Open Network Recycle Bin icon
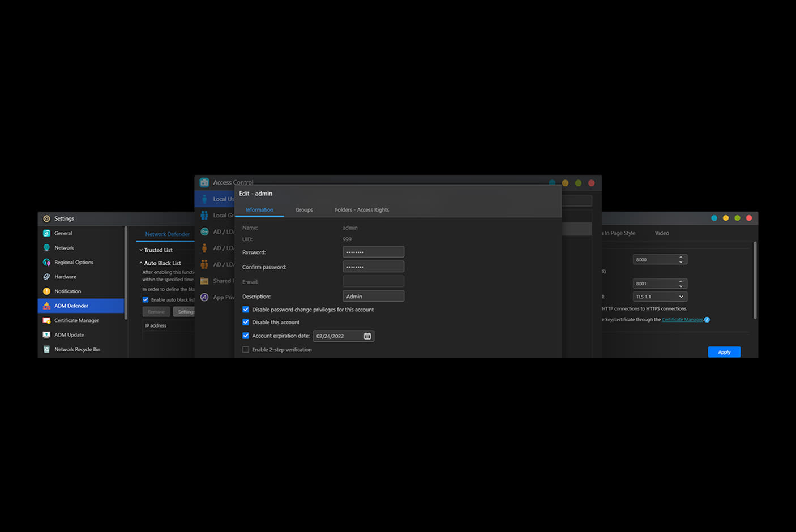This screenshot has height=532, width=796. pos(46,349)
